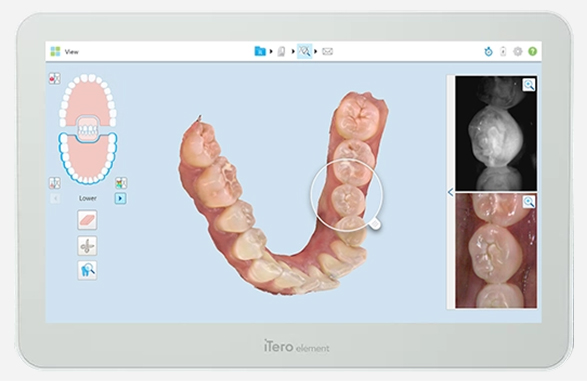Click the scan timer stopwatch icon
587x381 pixels.
(x=488, y=52)
